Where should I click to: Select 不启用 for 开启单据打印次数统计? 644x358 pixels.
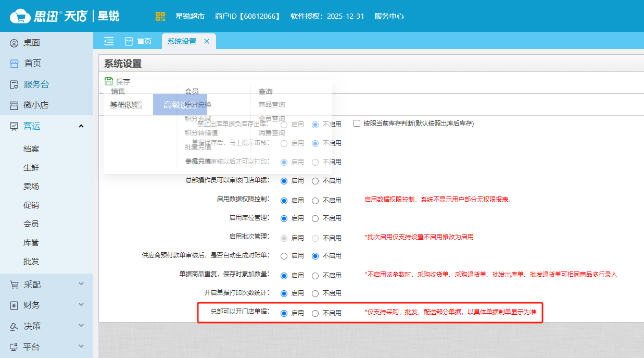click(315, 293)
